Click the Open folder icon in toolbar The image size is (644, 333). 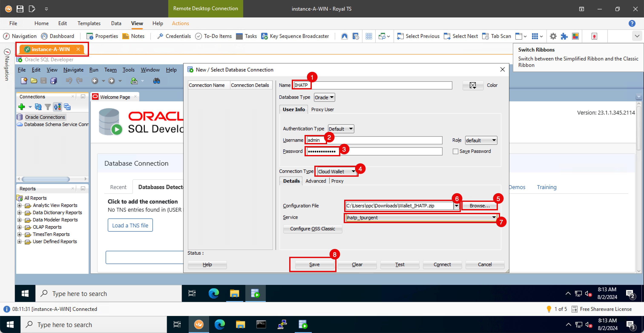click(x=34, y=81)
